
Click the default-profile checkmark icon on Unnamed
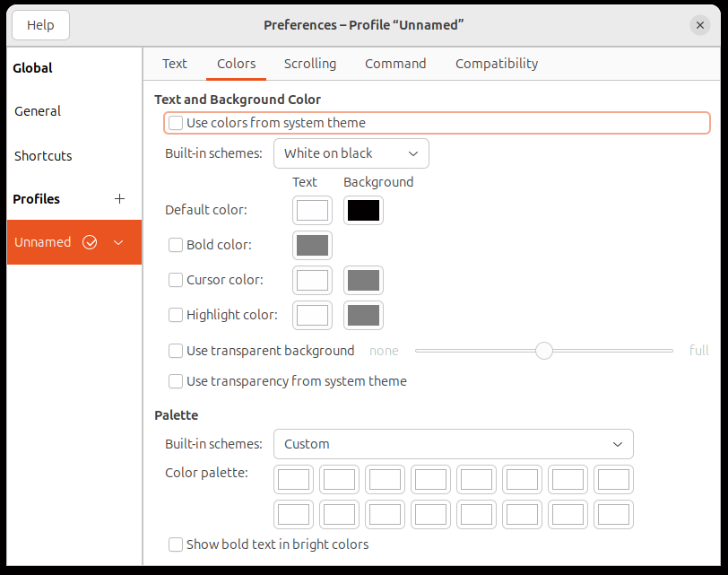coord(90,242)
